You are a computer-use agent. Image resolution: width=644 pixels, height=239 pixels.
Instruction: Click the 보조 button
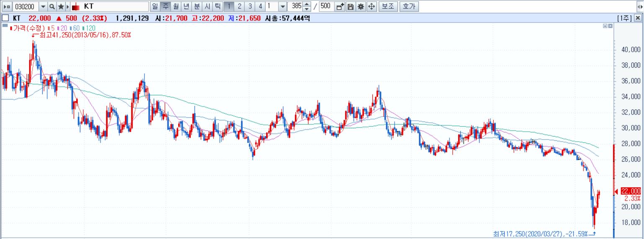(x=388, y=6)
